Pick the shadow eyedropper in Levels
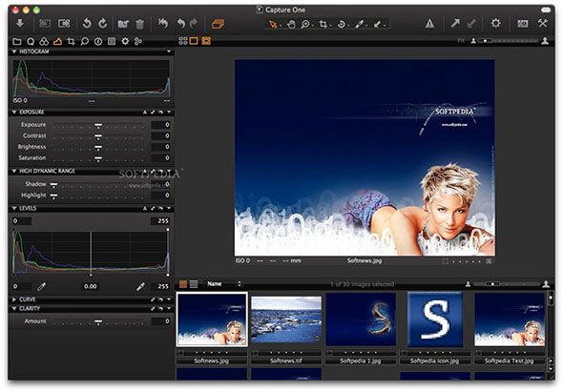 (x=42, y=286)
